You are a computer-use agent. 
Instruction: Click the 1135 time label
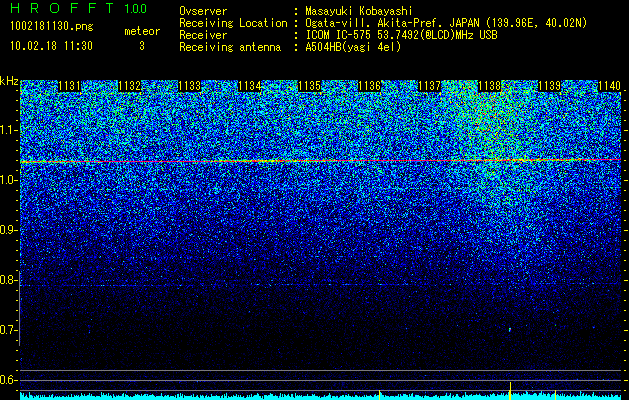click(x=310, y=86)
